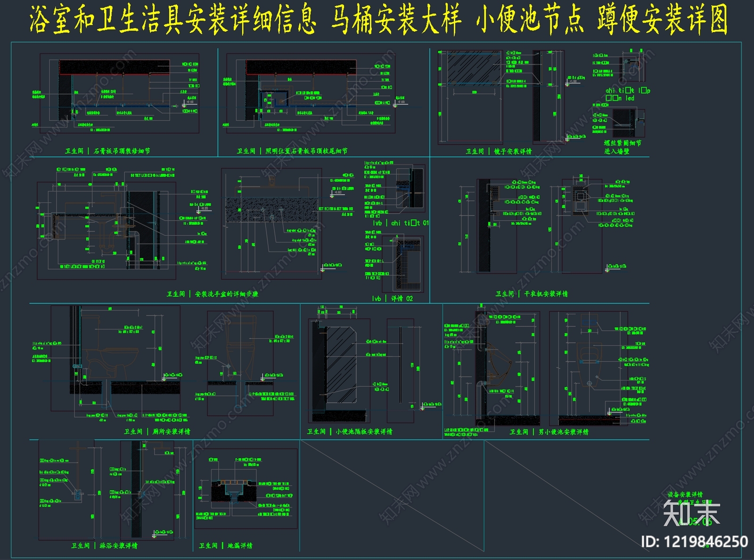
Task: Click the ID: 1219846250 text
Action: pos(694,542)
